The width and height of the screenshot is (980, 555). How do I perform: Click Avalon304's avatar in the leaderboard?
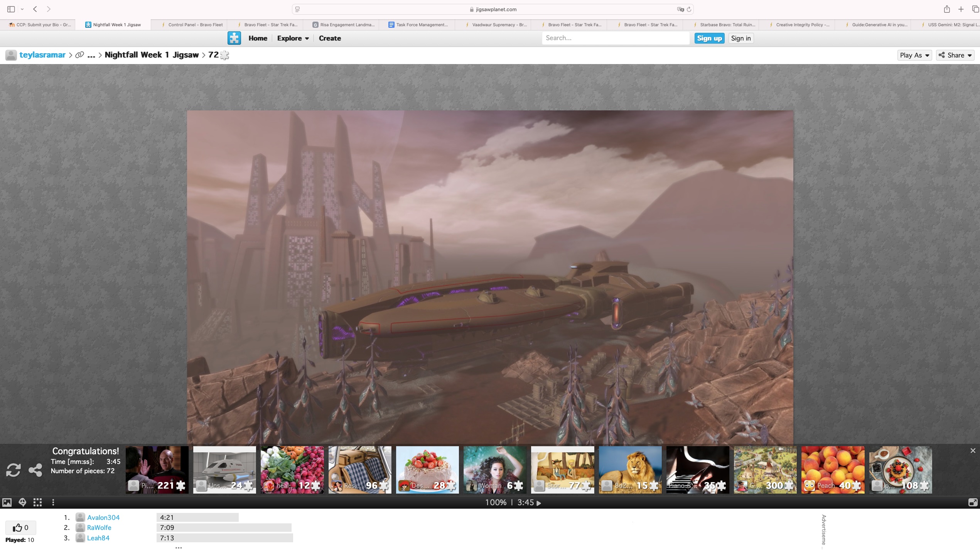(80, 517)
